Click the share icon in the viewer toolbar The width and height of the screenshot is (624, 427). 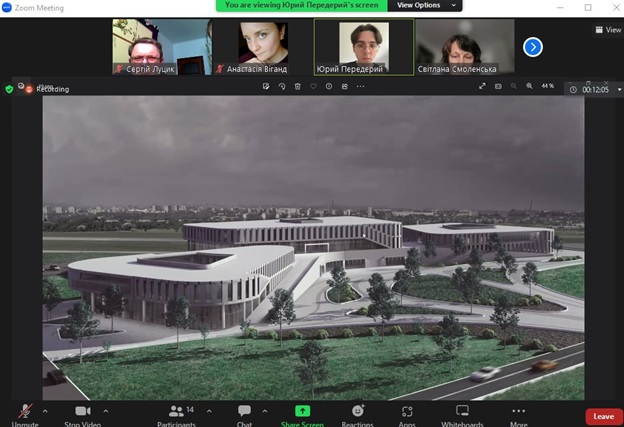click(345, 86)
